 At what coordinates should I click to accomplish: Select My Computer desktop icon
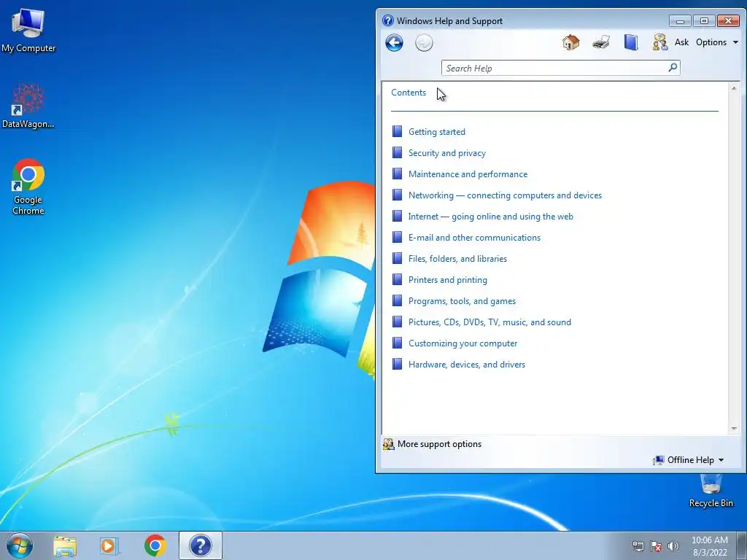(28, 30)
